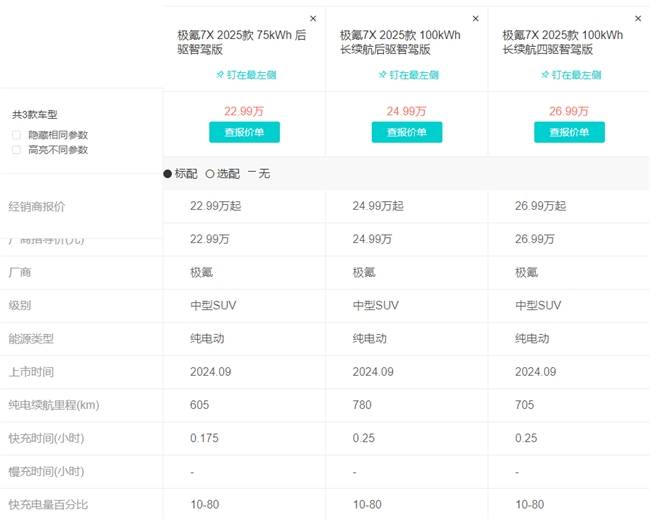The height and width of the screenshot is (521, 650).
Task: Click the 22.99万起 dealer quote cell
Action: point(216,206)
